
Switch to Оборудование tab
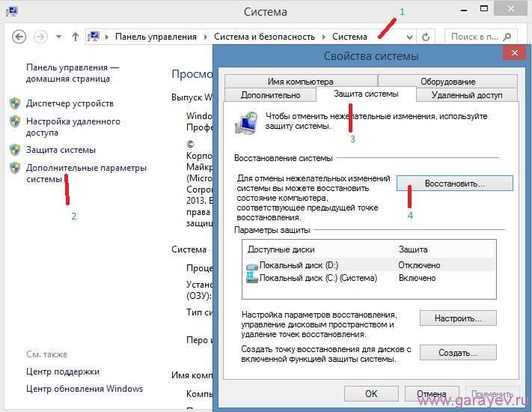(448, 82)
